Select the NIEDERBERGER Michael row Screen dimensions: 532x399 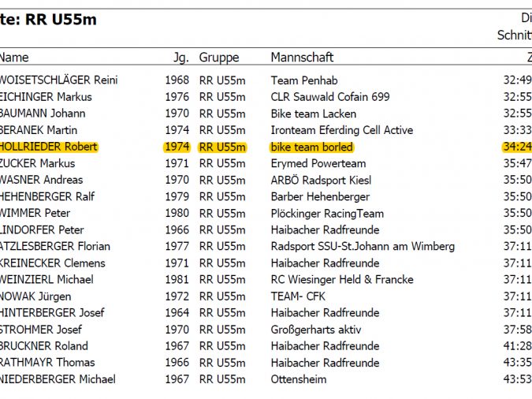pos(266,379)
